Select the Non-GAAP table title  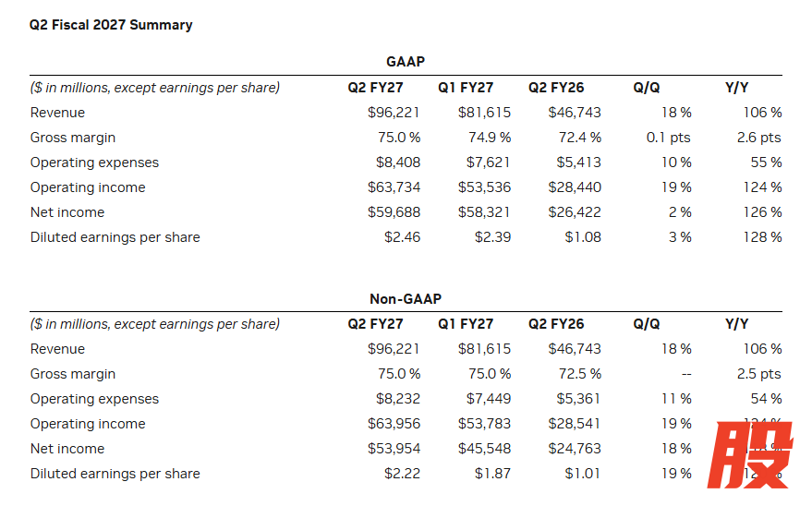(x=406, y=299)
